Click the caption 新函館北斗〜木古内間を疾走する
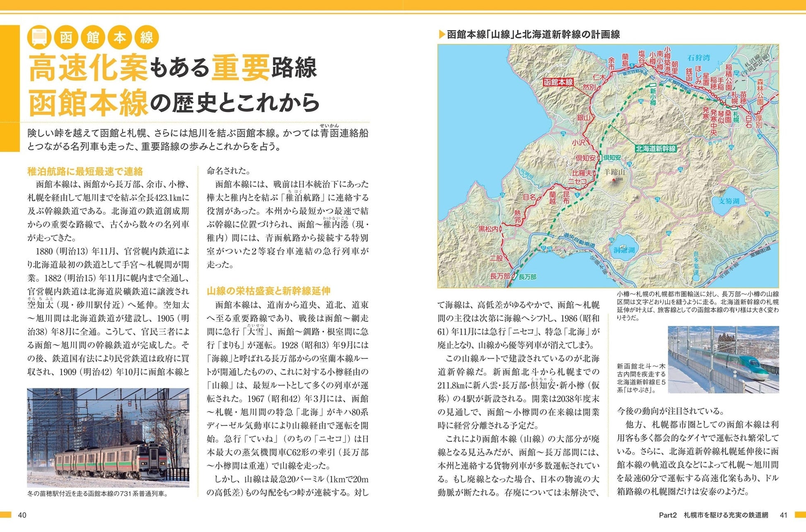Screen dimensions: 806x532 click(x=641, y=378)
